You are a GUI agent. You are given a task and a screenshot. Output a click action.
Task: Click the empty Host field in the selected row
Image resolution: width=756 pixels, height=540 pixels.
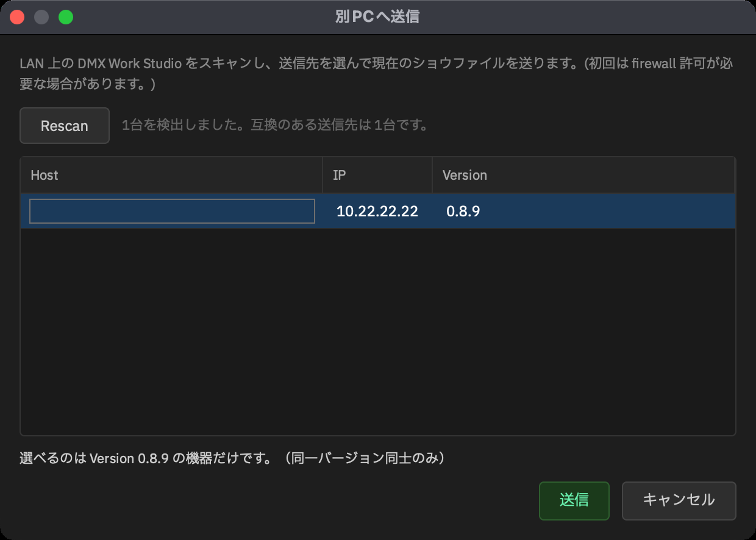tap(172, 211)
